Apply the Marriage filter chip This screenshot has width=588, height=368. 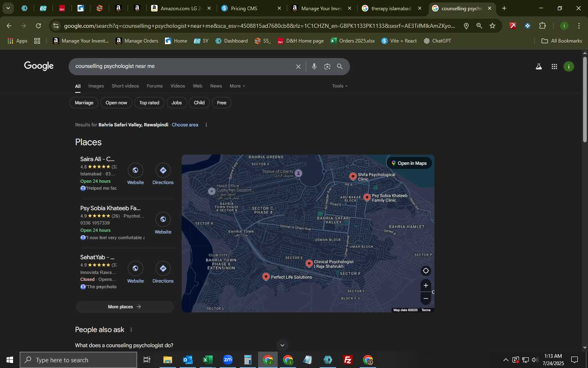[x=84, y=103]
